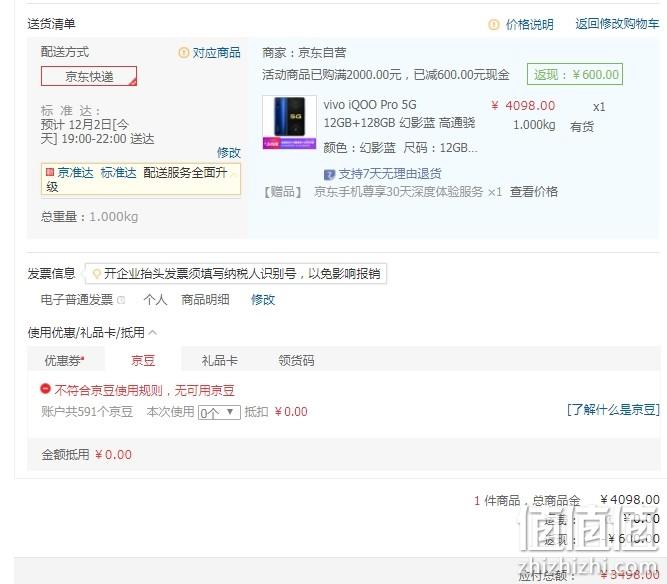The width and height of the screenshot is (667, 584).
Task: Switch to the 优惠券 tab
Action: (65, 361)
